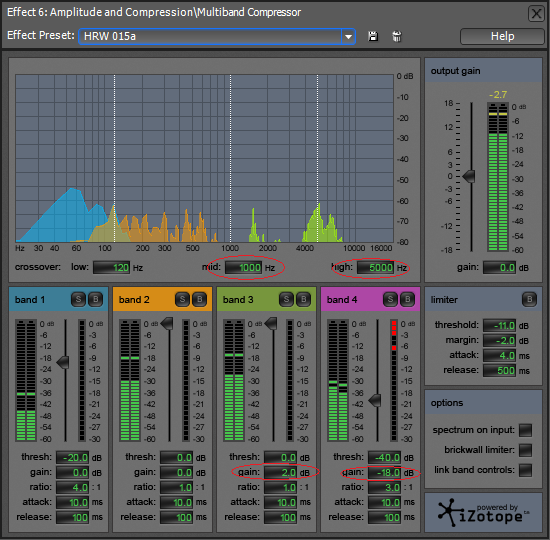This screenshot has height=540, width=550.
Task: Click band 3 threshold slider handle
Action: tap(271, 324)
